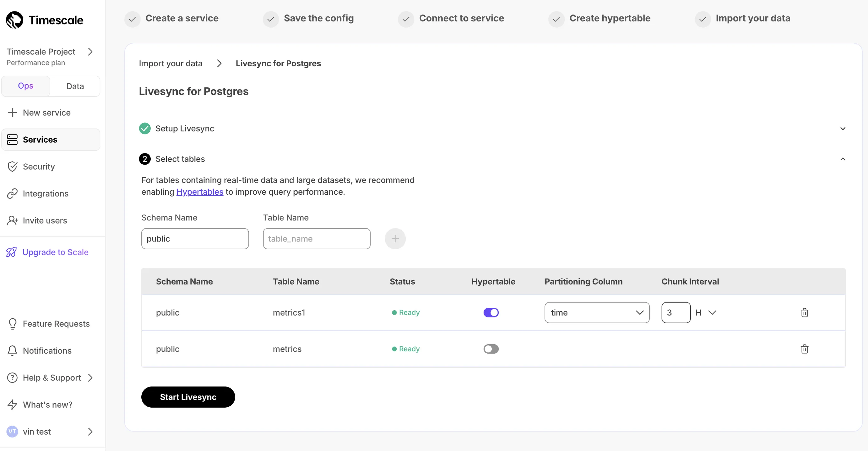
Task: Click the Performance plan label
Action: [x=36, y=63]
